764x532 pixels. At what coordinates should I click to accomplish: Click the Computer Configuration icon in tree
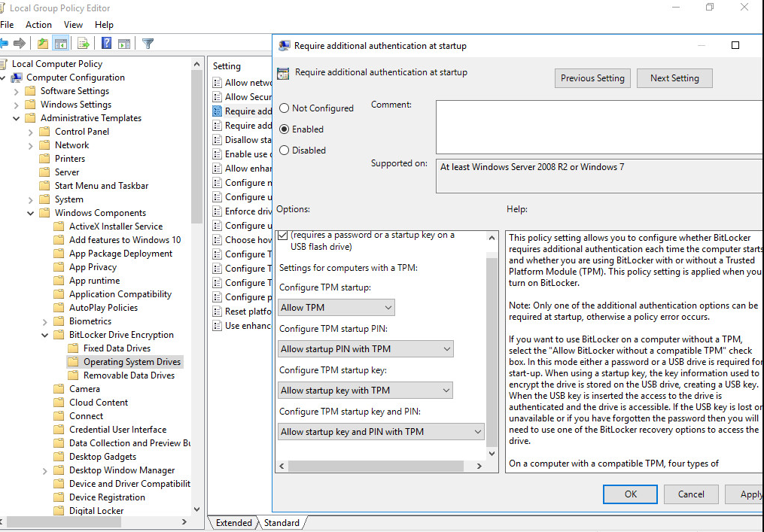click(x=17, y=78)
